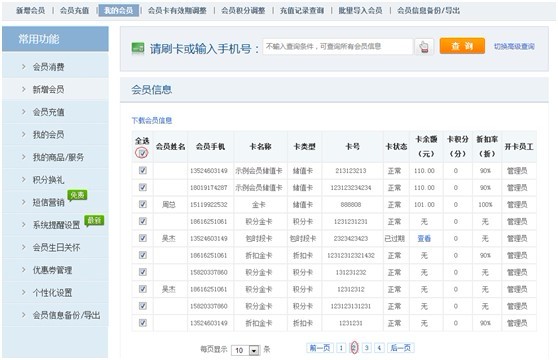Switch to the 会员充值 top tab
The image size is (558, 360).
[74, 10]
